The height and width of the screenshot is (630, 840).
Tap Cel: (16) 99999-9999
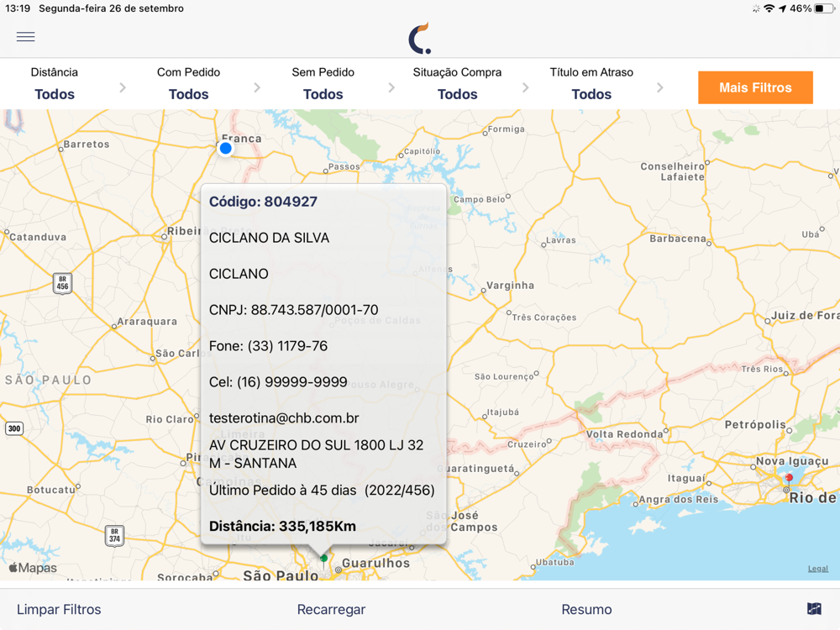(x=278, y=382)
